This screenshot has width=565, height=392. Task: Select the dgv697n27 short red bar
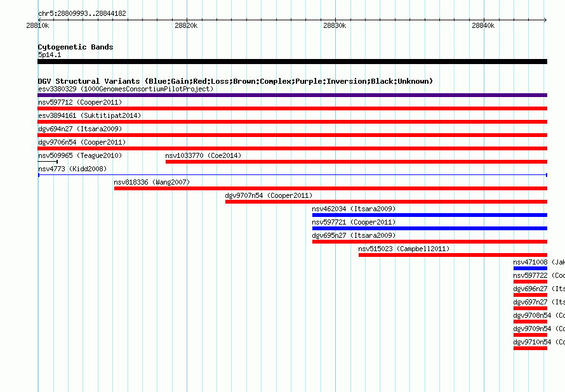531,308
